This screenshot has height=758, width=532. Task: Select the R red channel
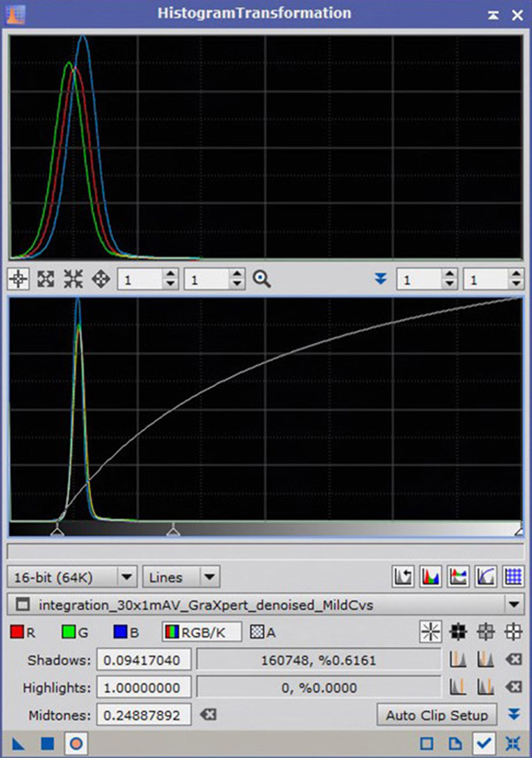click(23, 632)
